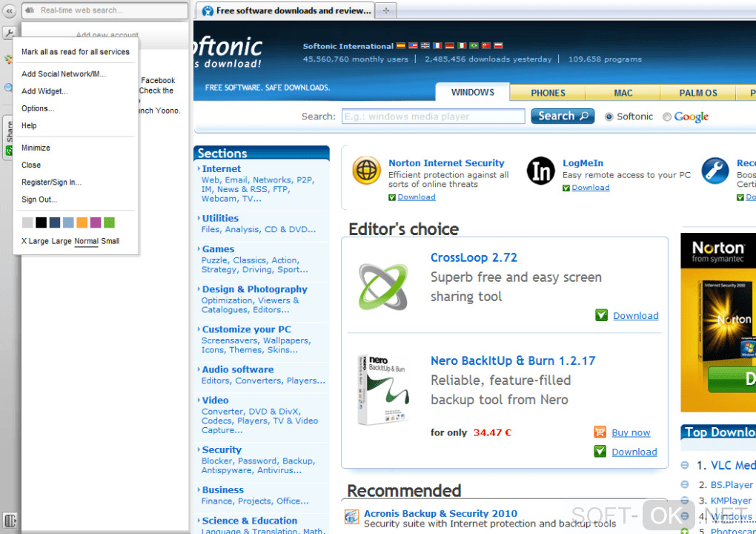Image resolution: width=756 pixels, height=534 pixels.
Task: Choose Mark all as read for all services
Action: 75,52
